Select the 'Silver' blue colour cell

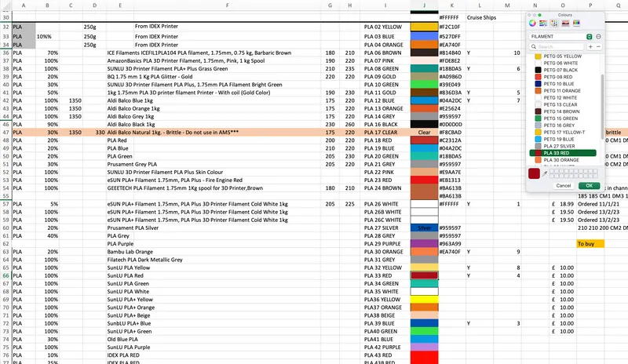pyautogui.click(x=424, y=227)
